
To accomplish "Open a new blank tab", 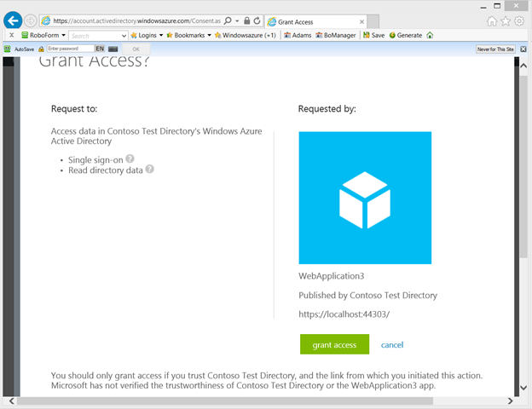I will point(373,21).
